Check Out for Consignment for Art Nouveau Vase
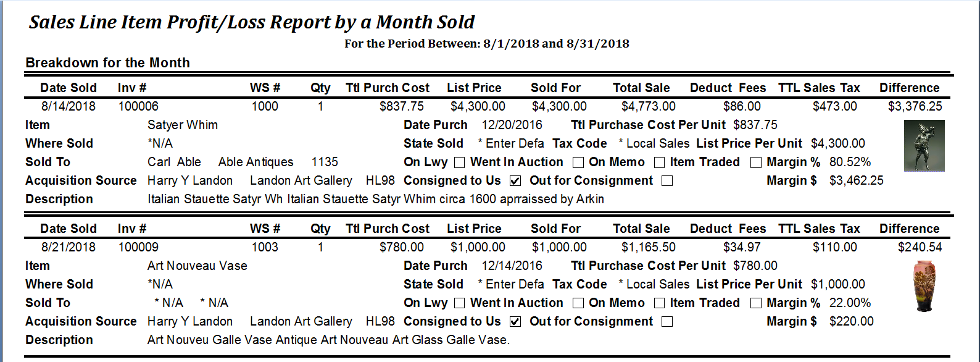The image size is (980, 362). tap(666, 322)
